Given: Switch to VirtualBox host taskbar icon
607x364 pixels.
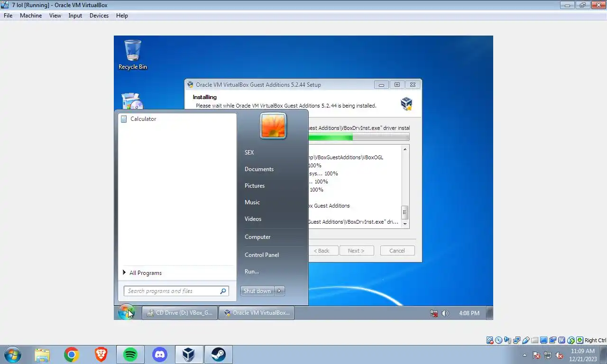Looking at the screenshot, I should [x=189, y=355].
